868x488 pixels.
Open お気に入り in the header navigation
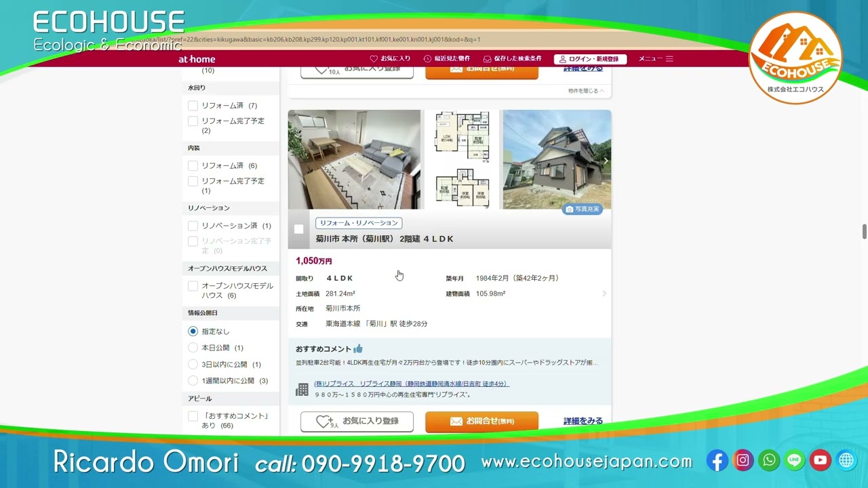pyautogui.click(x=395, y=59)
